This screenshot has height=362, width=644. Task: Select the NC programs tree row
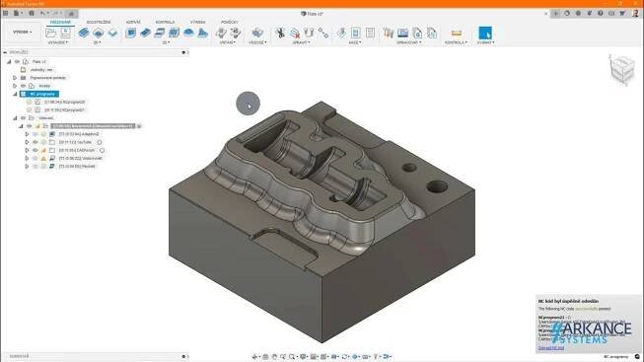tap(39, 94)
